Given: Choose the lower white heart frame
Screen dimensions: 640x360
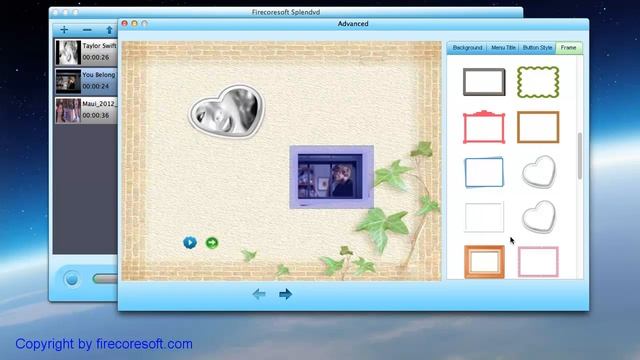Looking at the screenshot, I should tap(539, 217).
